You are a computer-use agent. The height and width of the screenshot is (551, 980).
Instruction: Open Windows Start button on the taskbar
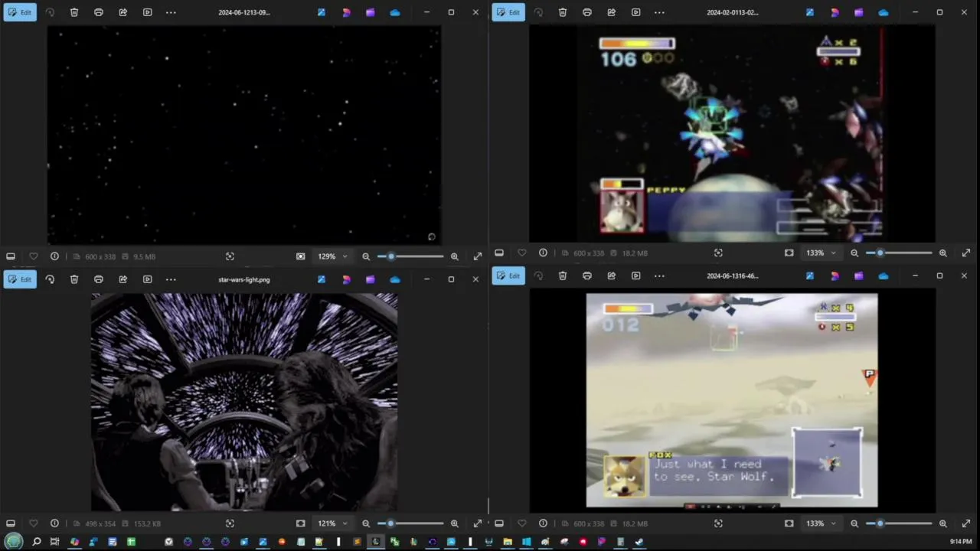(x=15, y=542)
